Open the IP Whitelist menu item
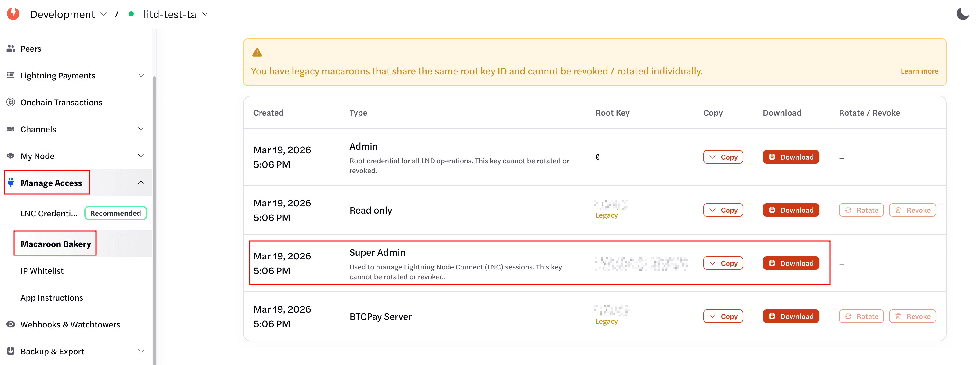Viewport: 980px width, 365px height. tap(42, 271)
